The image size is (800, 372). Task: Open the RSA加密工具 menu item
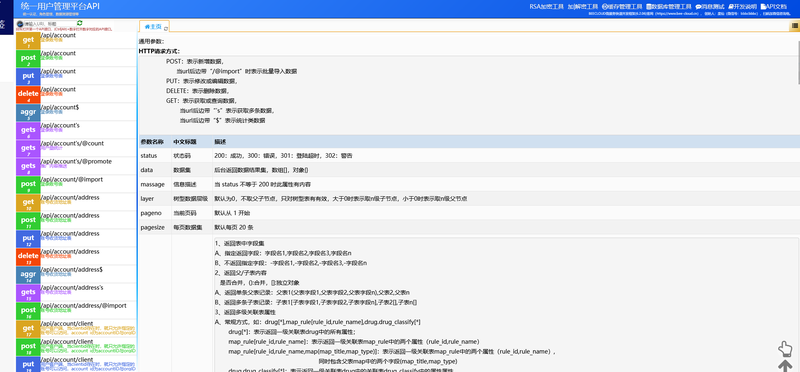546,7
